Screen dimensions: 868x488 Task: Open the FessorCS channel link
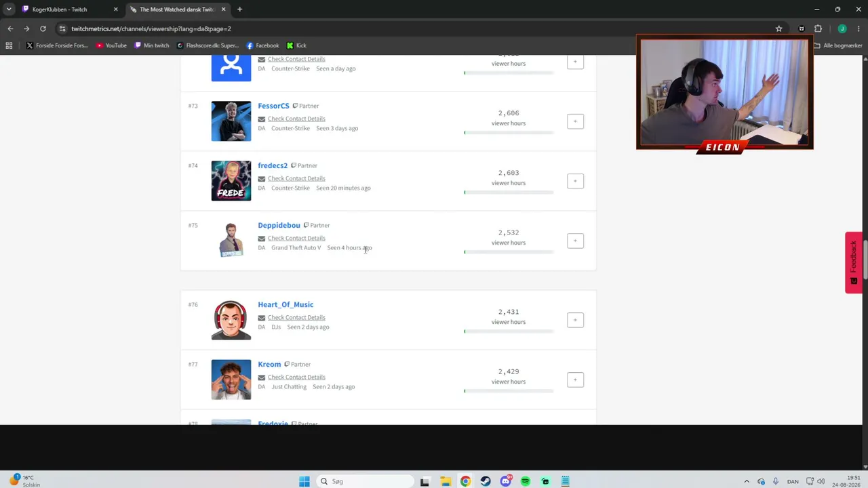click(273, 106)
